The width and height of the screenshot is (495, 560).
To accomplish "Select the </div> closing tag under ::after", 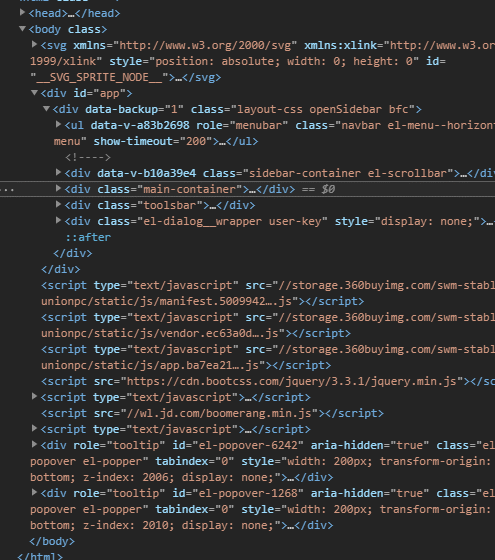I will [x=72, y=253].
